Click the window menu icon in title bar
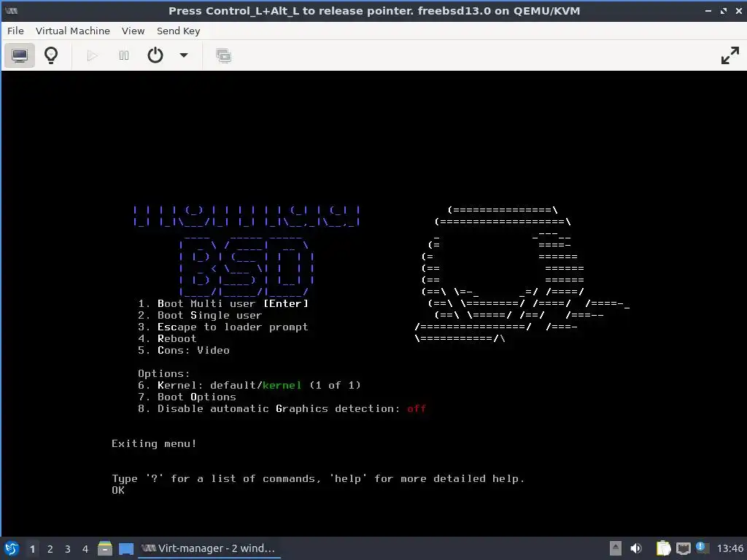Image resolution: width=747 pixels, height=560 pixels. point(12,11)
